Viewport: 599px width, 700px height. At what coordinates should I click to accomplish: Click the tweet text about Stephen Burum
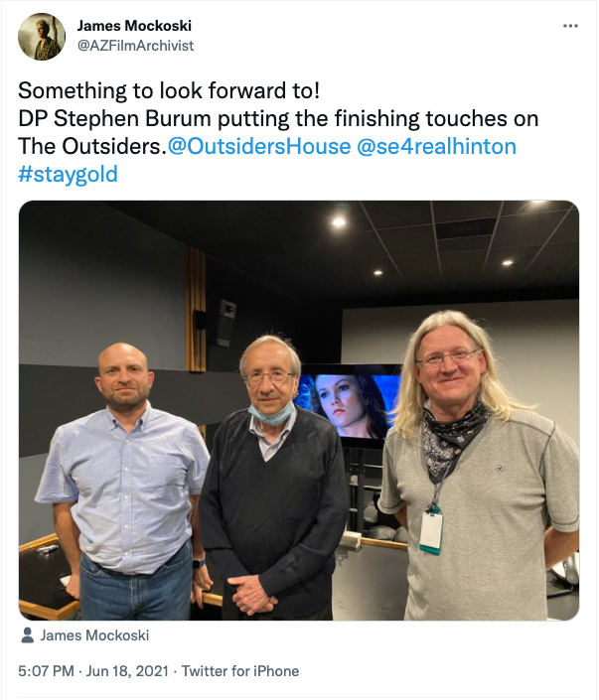[x=278, y=132]
